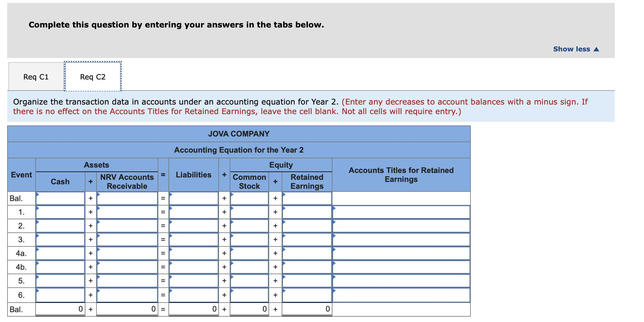Collapse instructions with Show less link

tap(576, 49)
